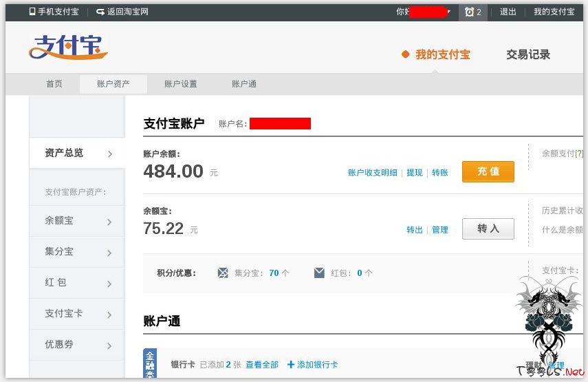Image resolution: width=588 pixels, height=382 pixels.
Task: Click the 余额支付 help question mark
Action: (579, 153)
